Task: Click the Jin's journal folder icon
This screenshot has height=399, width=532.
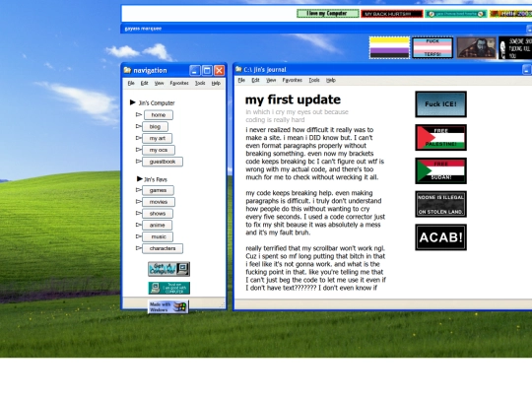Action: coord(238,69)
